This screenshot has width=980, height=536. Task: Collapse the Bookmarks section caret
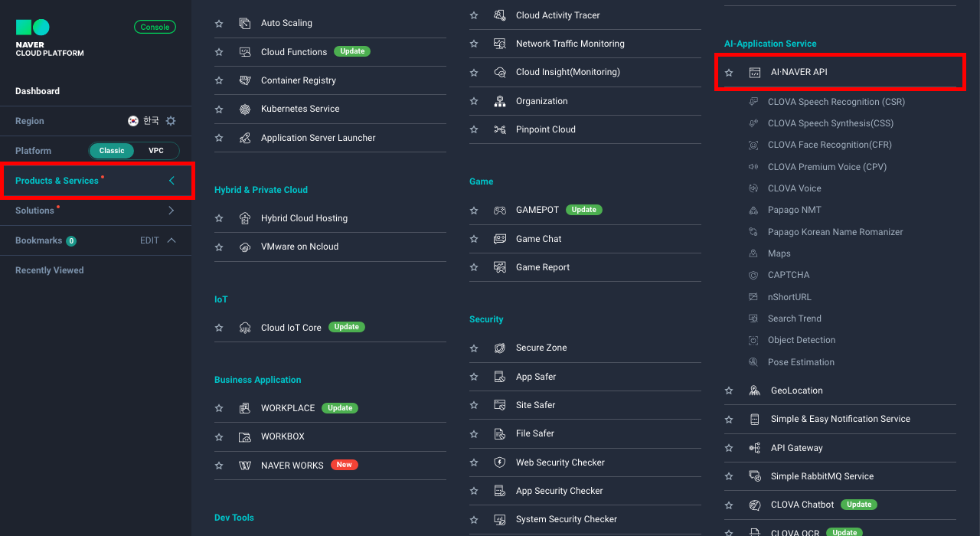click(x=171, y=240)
